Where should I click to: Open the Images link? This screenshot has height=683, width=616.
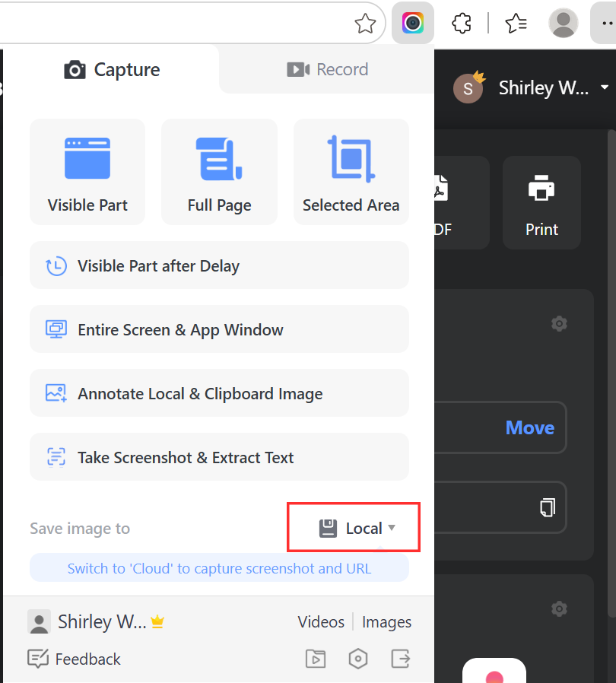click(x=386, y=622)
